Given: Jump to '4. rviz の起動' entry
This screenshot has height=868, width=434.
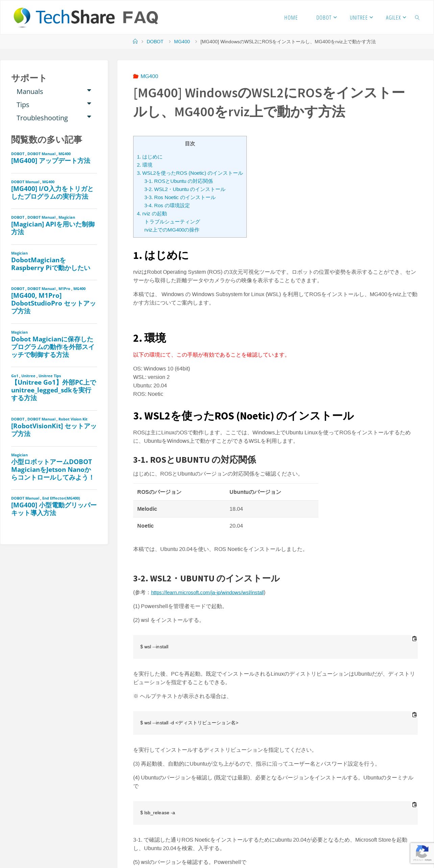Looking at the screenshot, I should 152,214.
